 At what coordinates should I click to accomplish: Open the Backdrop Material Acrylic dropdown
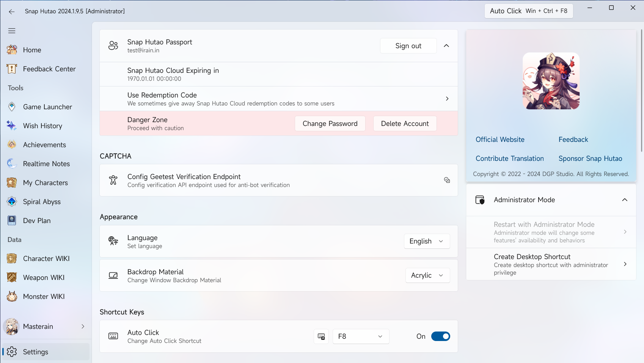coord(427,275)
